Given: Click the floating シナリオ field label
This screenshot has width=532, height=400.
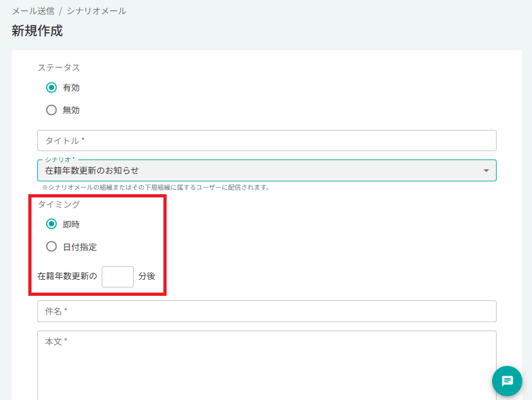Looking at the screenshot, I should click(60, 159).
